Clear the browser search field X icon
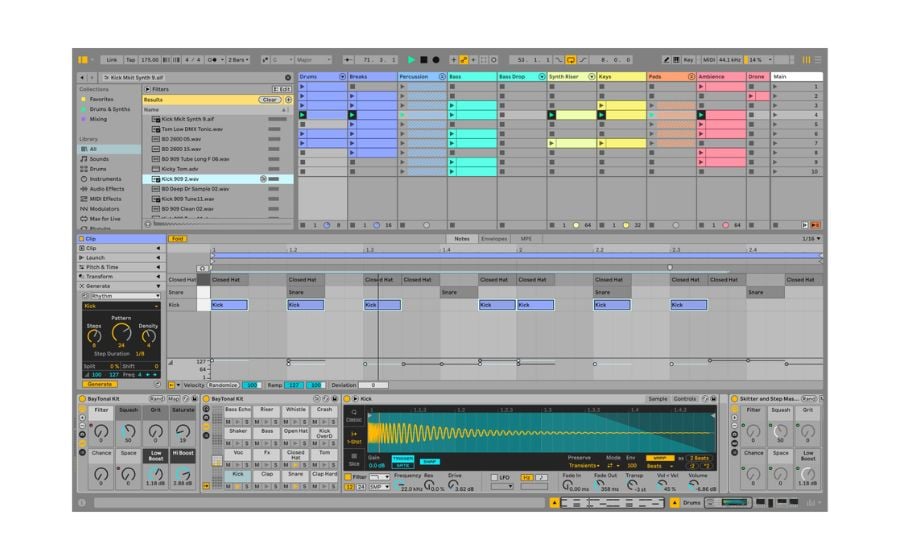Screen dimensions: 900x560 [x=288, y=77]
